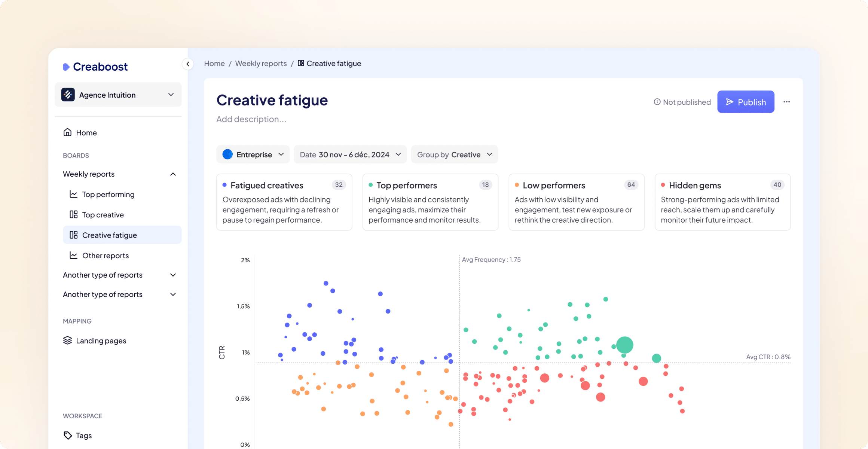Image resolution: width=868 pixels, height=449 pixels.
Task: Click the 32 count badge on Fatigued creatives
Action: (339, 185)
